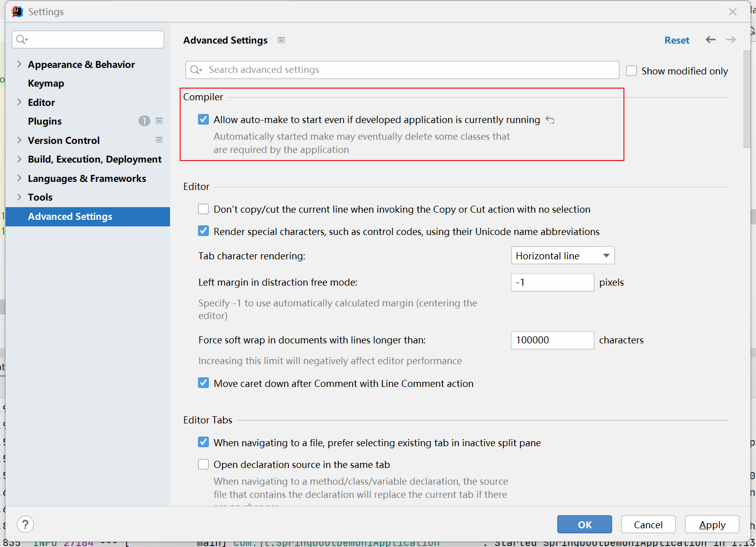This screenshot has width=756, height=547.
Task: Open the help question mark icon
Action: pyautogui.click(x=25, y=524)
